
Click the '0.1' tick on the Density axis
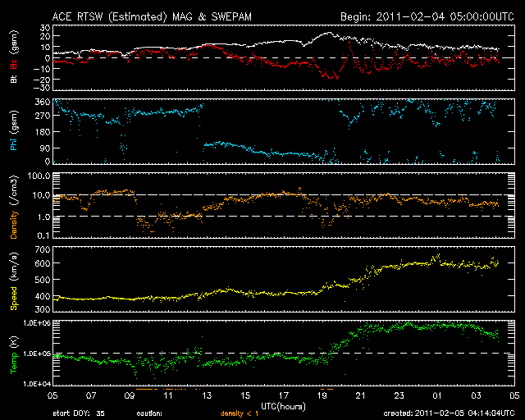point(43,235)
